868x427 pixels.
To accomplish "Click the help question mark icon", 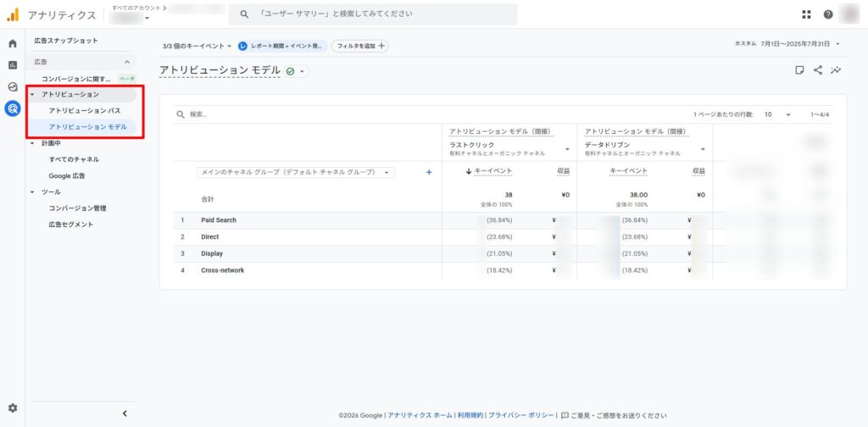I will [828, 14].
